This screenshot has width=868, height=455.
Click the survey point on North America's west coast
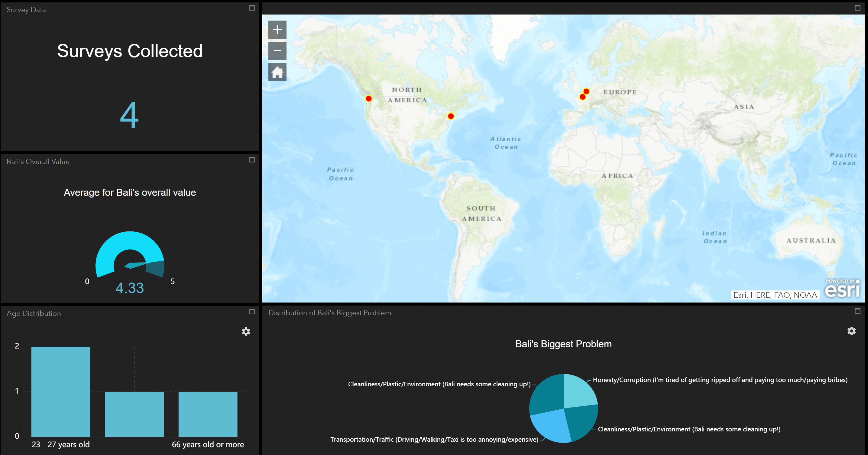click(x=369, y=99)
